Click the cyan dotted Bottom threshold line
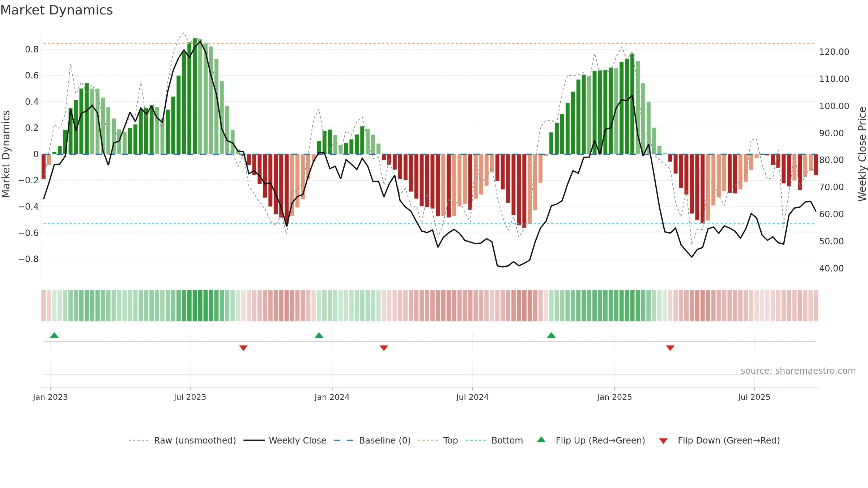The height and width of the screenshot is (488, 868). [x=429, y=224]
